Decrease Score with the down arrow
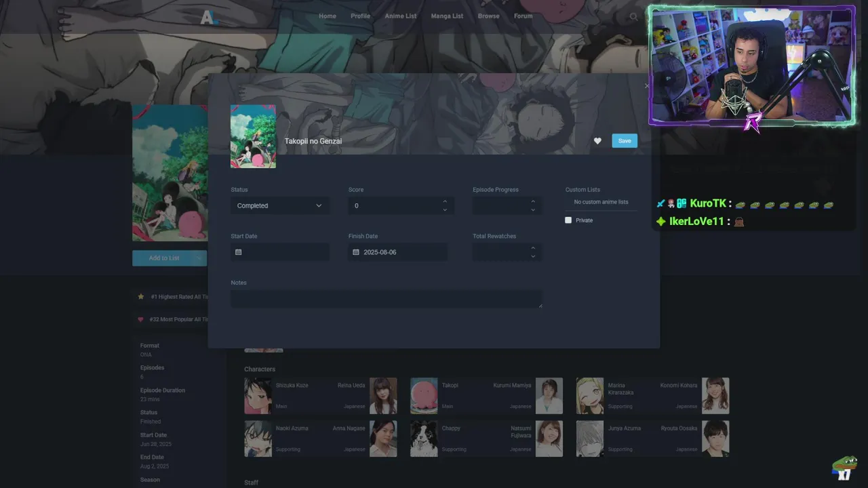868x488 pixels. coord(445,210)
